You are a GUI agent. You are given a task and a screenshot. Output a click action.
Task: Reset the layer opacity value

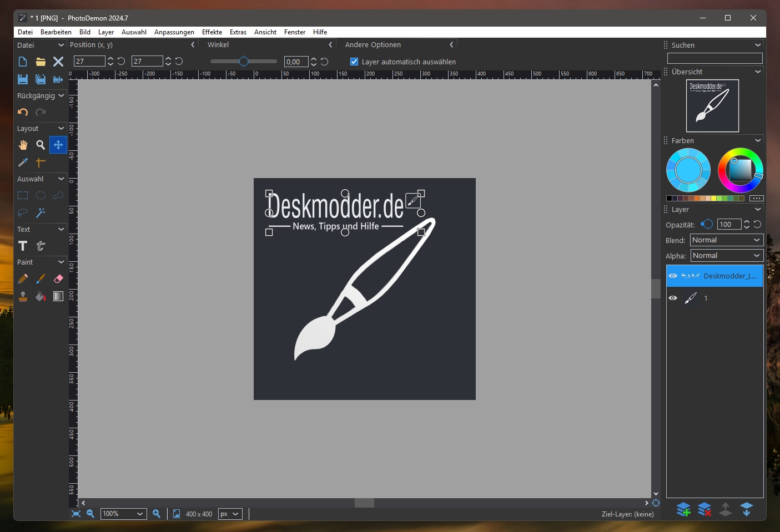click(x=757, y=224)
